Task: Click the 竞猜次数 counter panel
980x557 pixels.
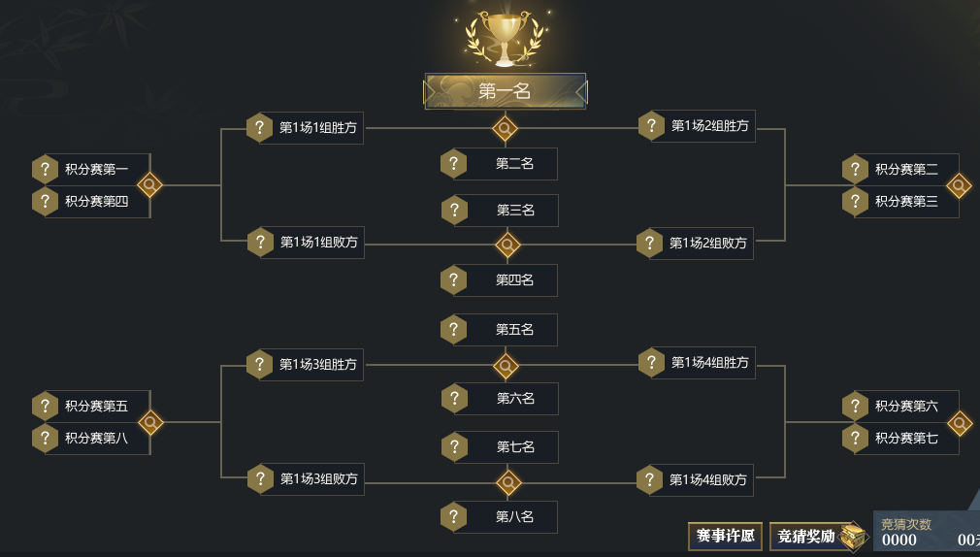Action: pyautogui.click(x=927, y=532)
